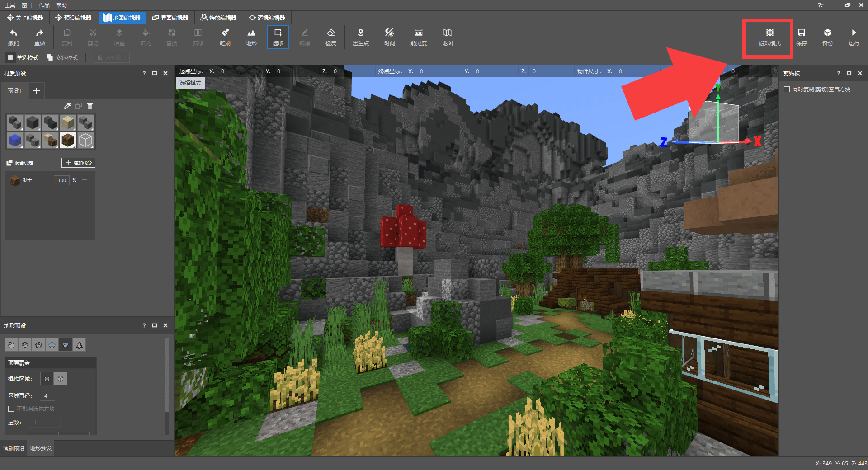This screenshot has width=868, height=470.
Task: Switch to 逻辑编辑器 tab
Action: [267, 18]
